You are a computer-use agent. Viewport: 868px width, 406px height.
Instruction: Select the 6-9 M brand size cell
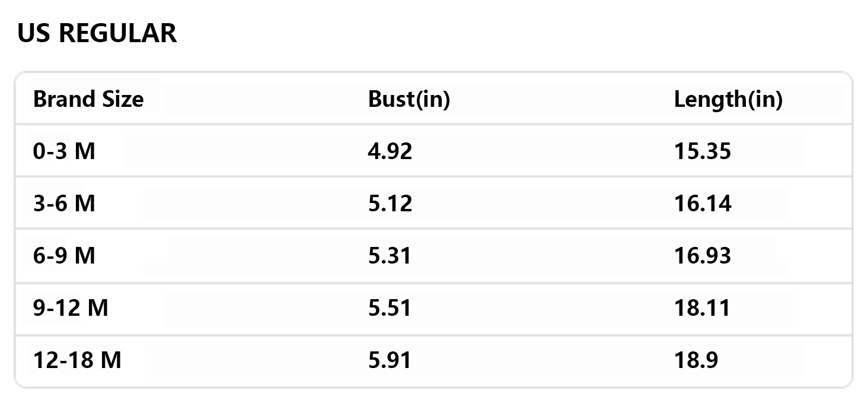point(64,256)
